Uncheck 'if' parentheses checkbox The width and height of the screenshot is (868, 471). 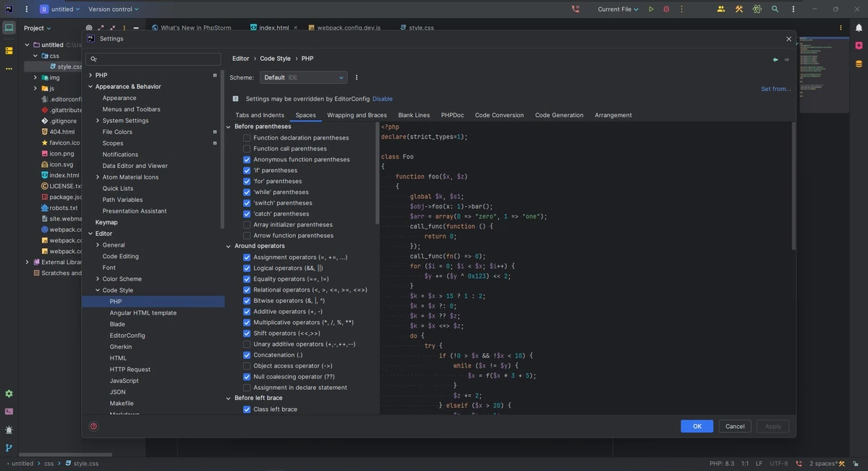[247, 170]
